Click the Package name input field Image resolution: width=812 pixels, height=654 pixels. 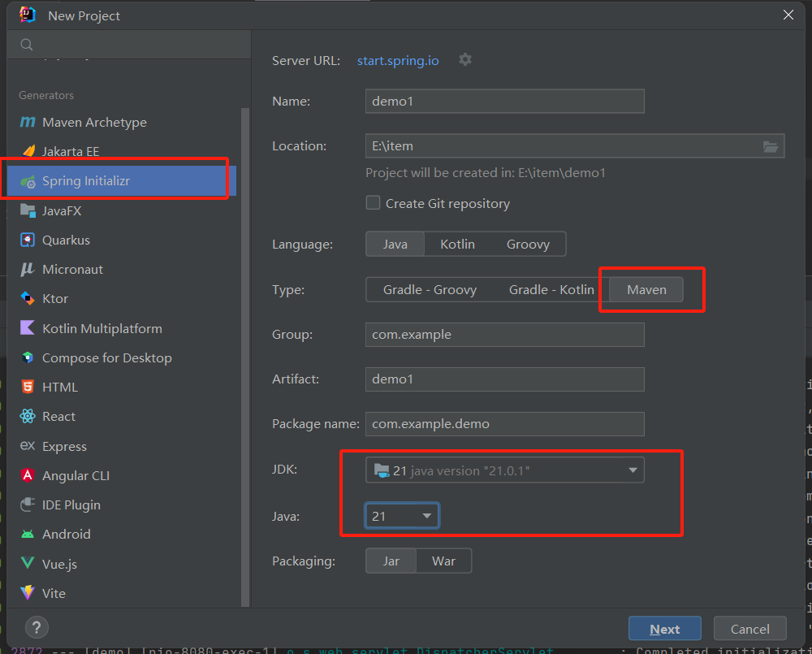(x=505, y=423)
